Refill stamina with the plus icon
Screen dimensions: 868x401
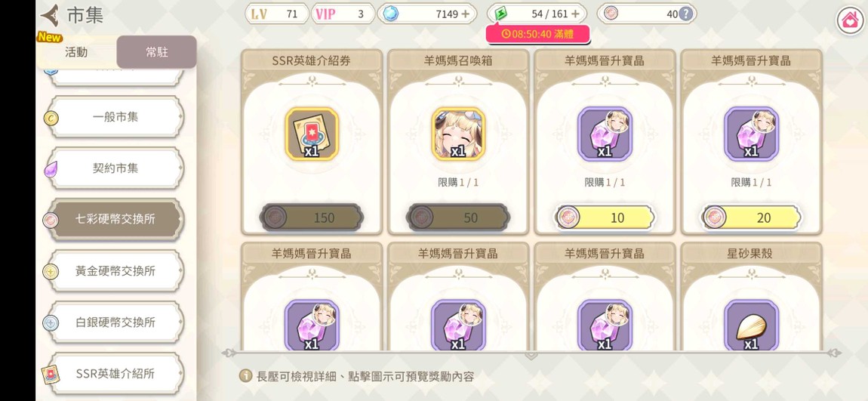coord(576,14)
